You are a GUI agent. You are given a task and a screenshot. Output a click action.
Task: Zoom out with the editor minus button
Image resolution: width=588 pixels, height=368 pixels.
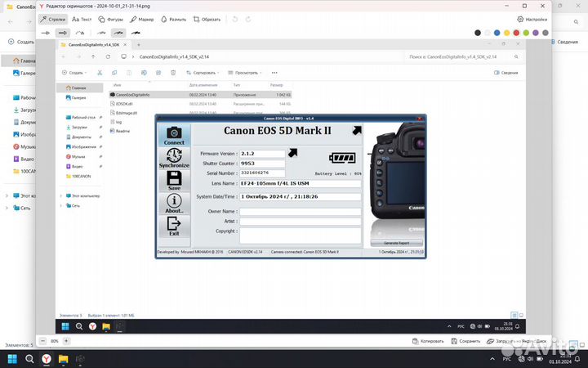click(42, 341)
